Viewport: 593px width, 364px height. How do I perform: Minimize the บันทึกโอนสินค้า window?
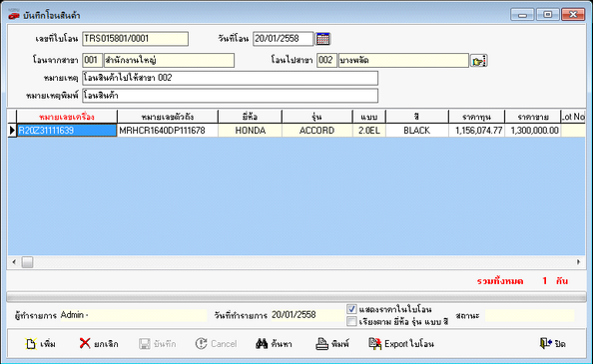click(522, 15)
